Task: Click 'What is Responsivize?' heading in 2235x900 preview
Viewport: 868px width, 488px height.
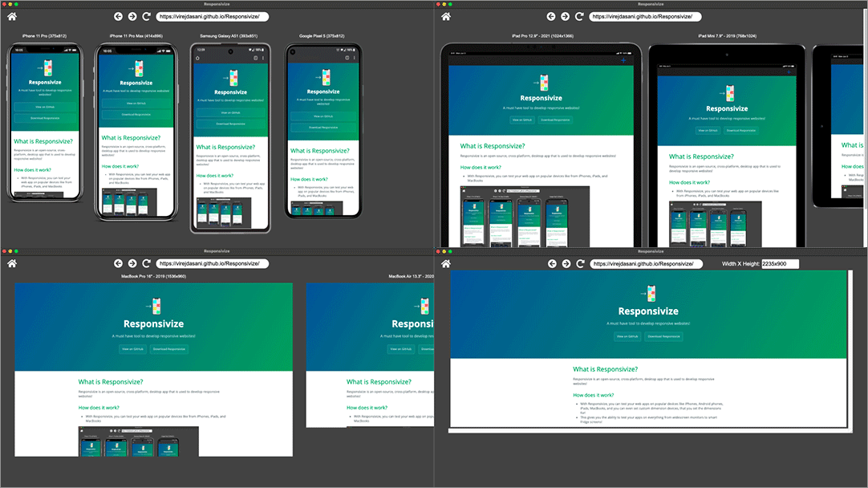Action: click(605, 369)
